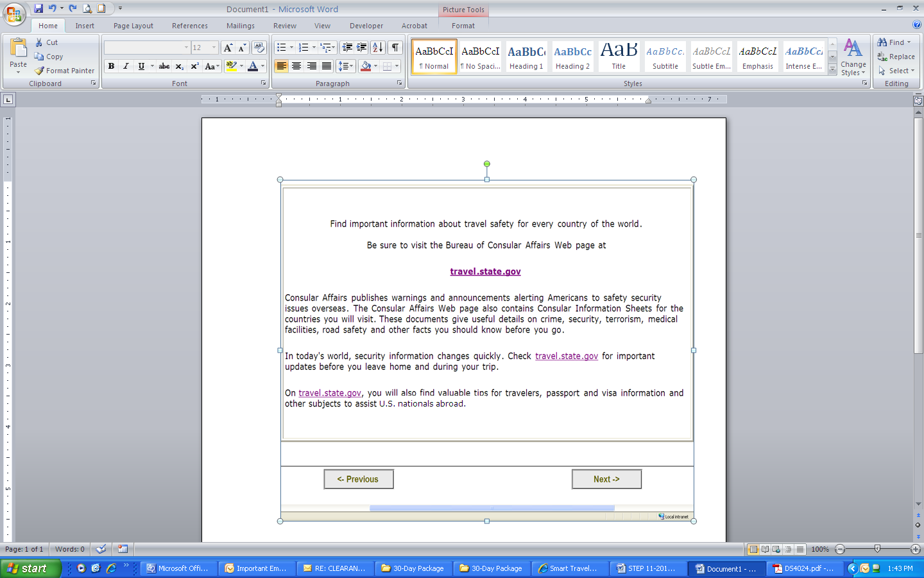The image size is (924, 578).
Task: Cut the selection
Action: (46, 42)
